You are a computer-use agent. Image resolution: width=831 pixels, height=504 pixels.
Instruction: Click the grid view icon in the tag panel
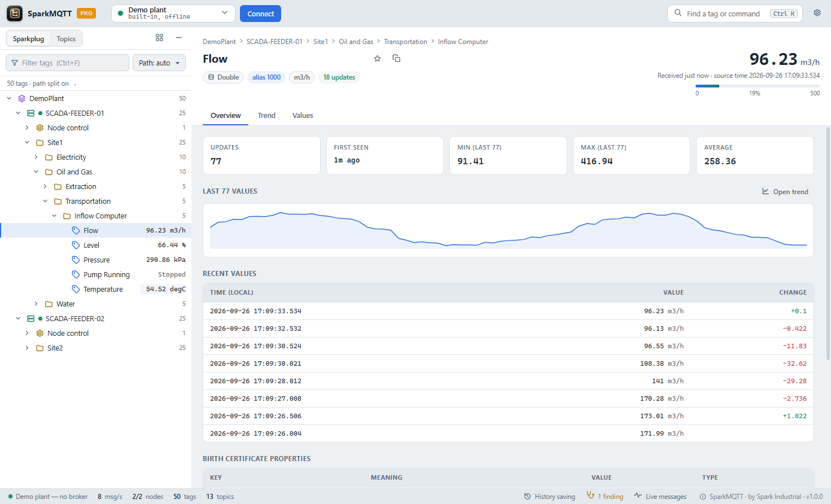159,38
